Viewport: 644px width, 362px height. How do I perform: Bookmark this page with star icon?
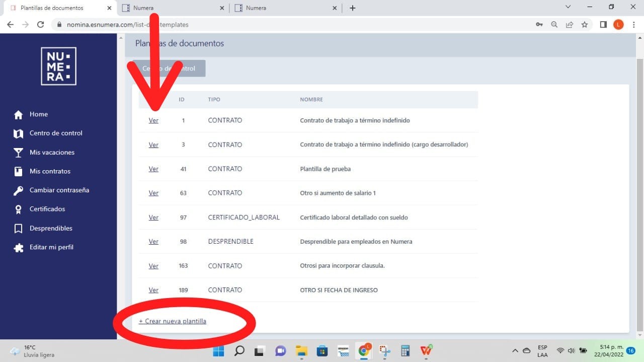[584, 25]
